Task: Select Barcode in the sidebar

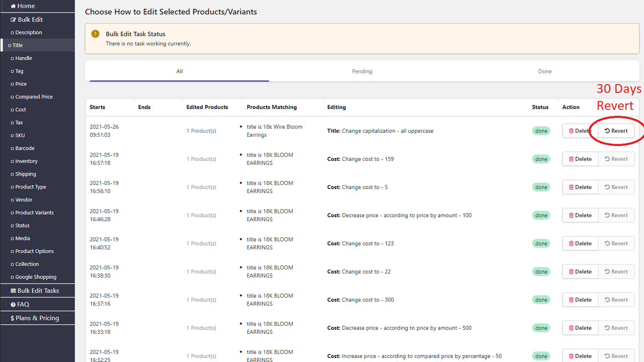Action: click(37, 148)
